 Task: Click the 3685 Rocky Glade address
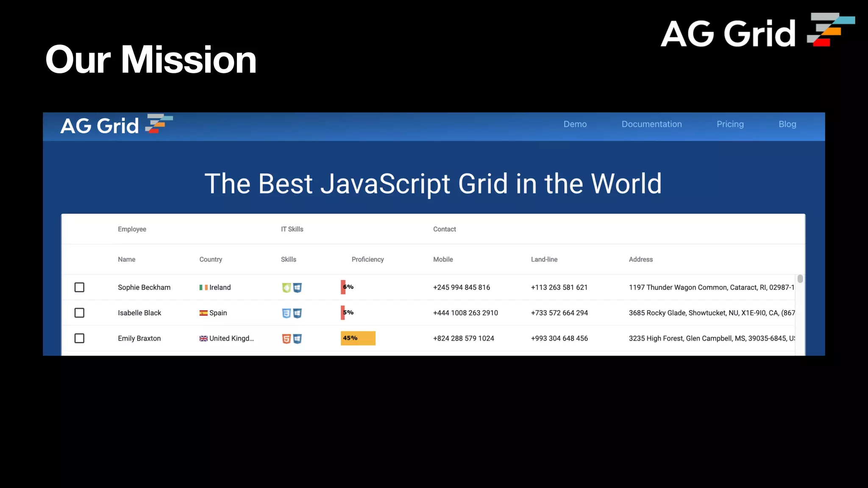[712, 313]
